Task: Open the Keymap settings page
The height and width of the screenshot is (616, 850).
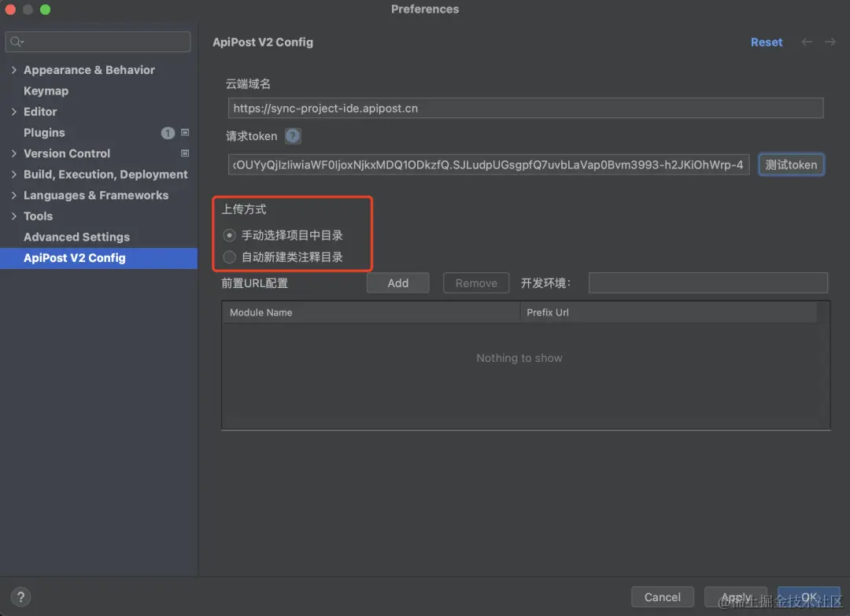Action: (x=46, y=91)
